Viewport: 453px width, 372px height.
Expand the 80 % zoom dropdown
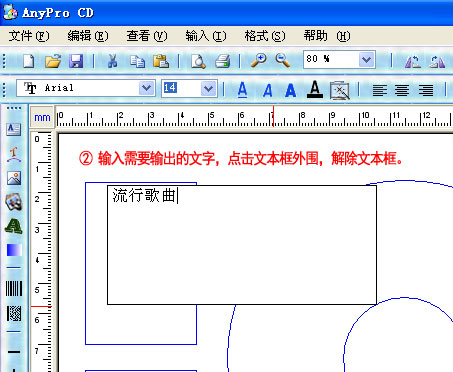pyautogui.click(x=367, y=60)
